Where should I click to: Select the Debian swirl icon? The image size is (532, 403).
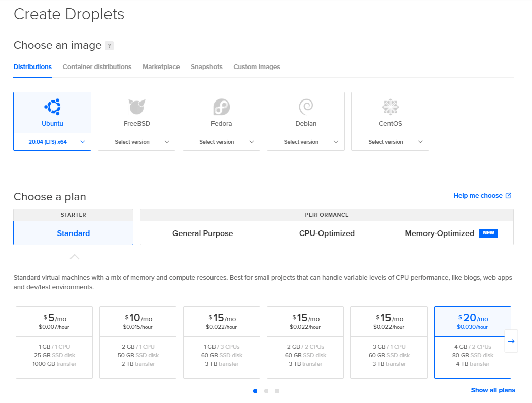click(x=306, y=107)
